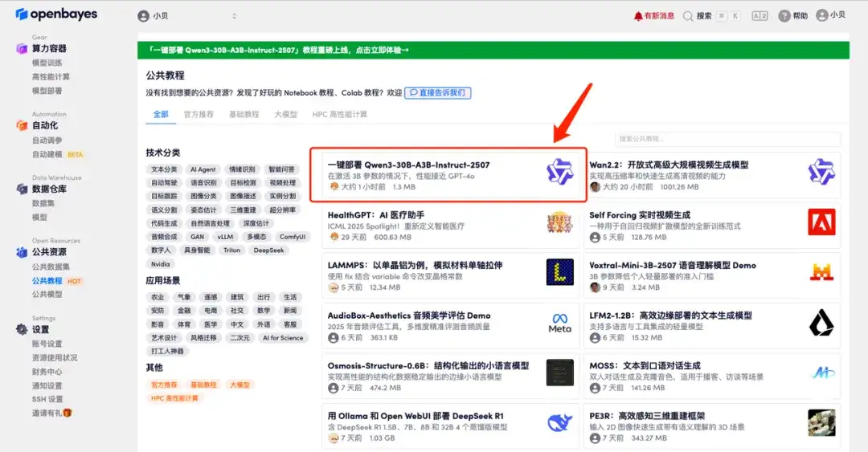
Task: Open the LAMMPS tutorial title
Action: pyautogui.click(x=415, y=265)
